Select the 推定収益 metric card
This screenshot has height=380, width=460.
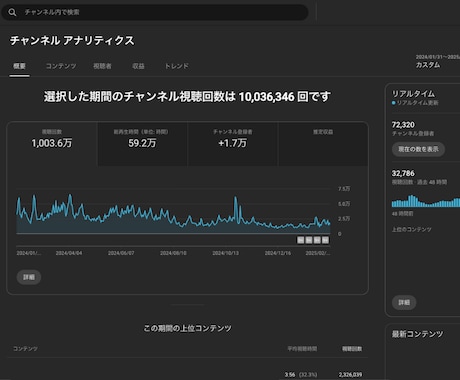[323, 144]
